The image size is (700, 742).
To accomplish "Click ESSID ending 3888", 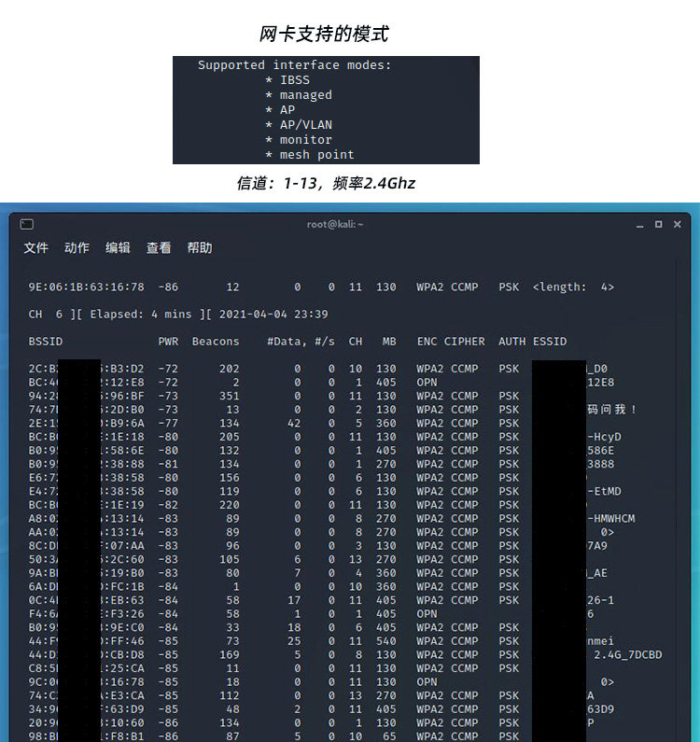I will point(601,464).
